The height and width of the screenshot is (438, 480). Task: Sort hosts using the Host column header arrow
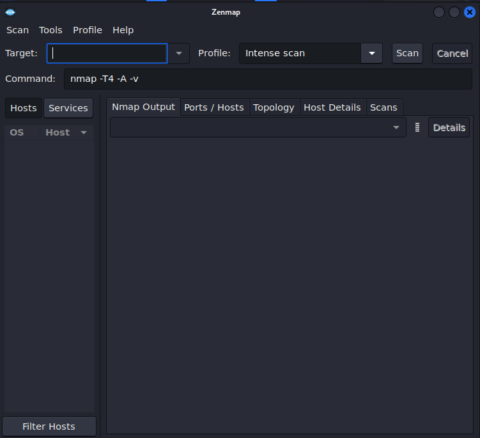(x=84, y=132)
